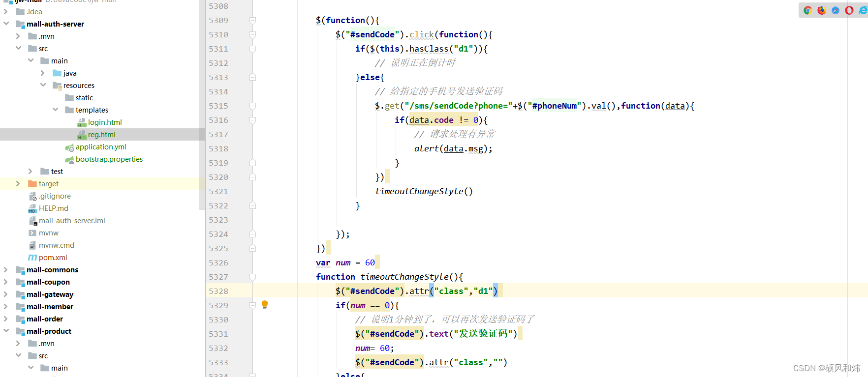Click "/sms/sendCode?phone=" string

tap(458, 106)
